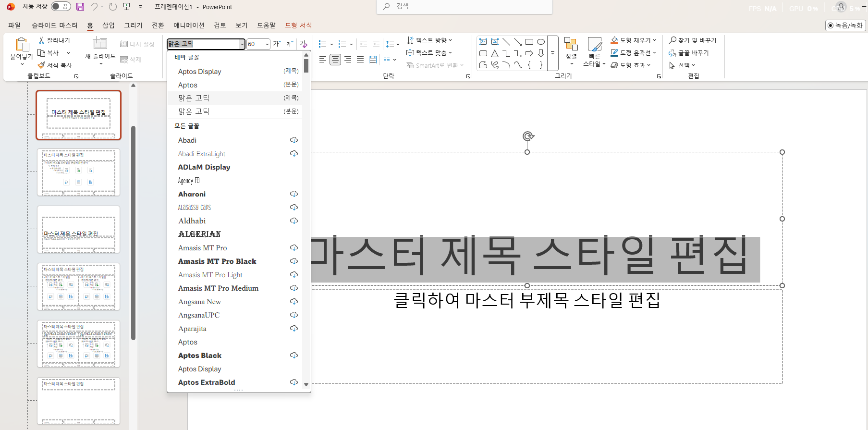Download Abadi ExtraLight font cloud icon
The height and width of the screenshot is (430, 868).
(x=294, y=153)
